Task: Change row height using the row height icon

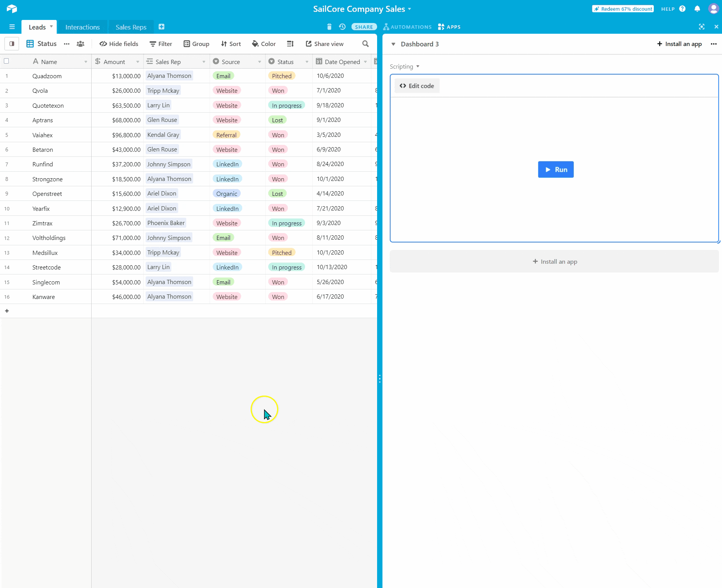Action: click(290, 44)
